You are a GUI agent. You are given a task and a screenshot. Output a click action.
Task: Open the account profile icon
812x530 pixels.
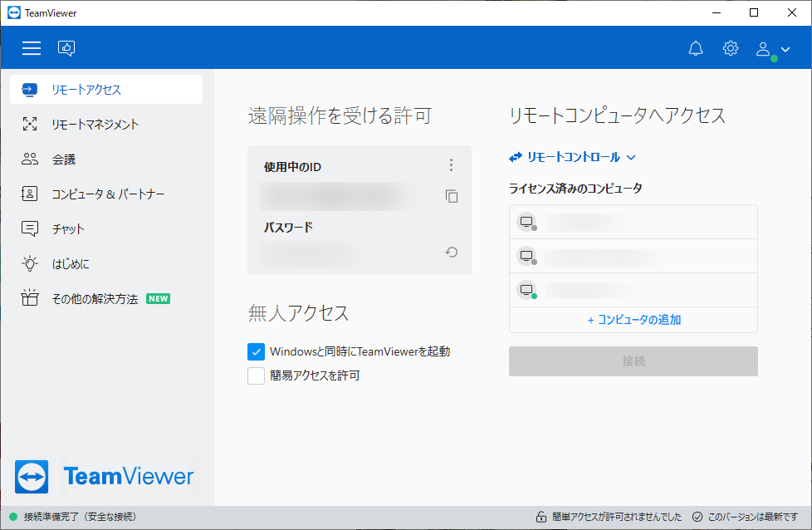pos(763,49)
